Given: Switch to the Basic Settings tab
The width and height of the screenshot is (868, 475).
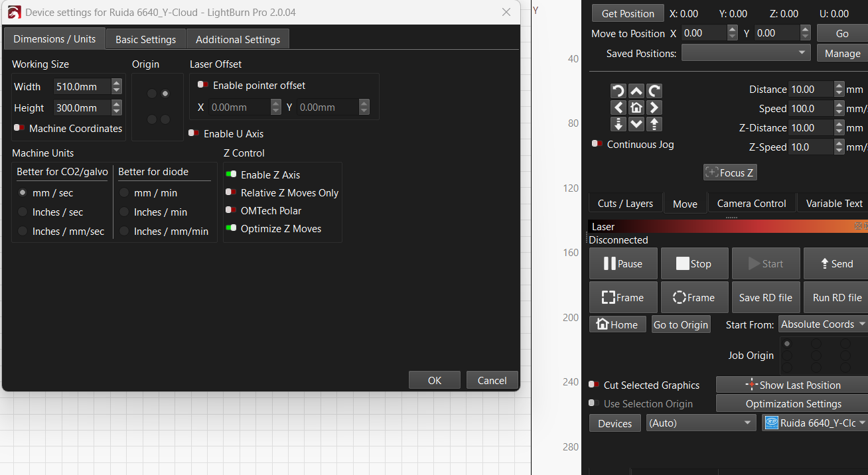Looking at the screenshot, I should (146, 39).
